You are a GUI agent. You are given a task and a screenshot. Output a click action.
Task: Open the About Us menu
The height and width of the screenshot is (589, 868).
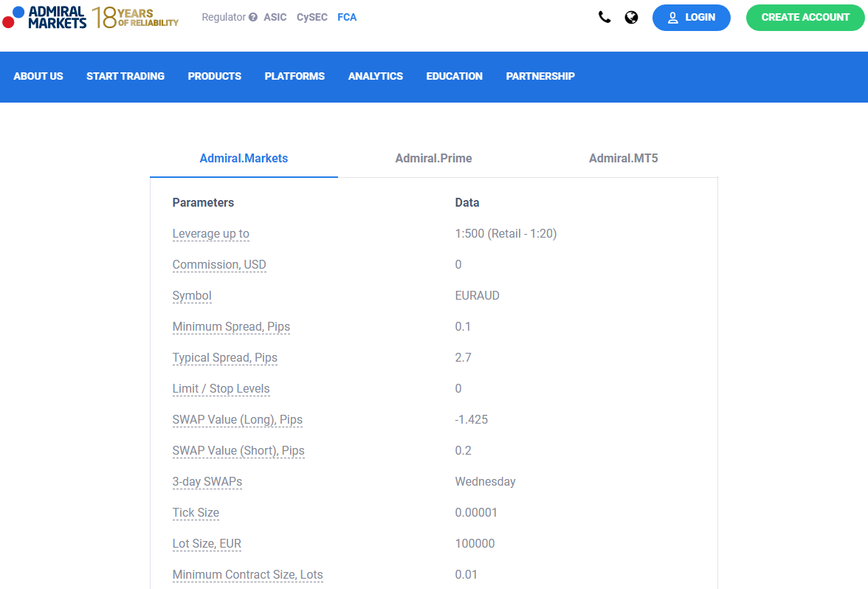click(x=38, y=77)
